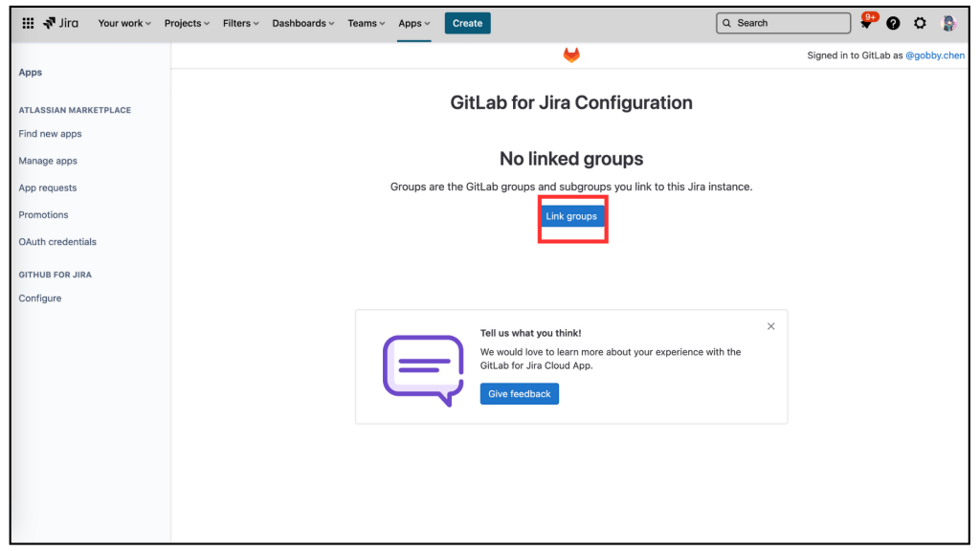Focus the Search input field
The height and width of the screenshot is (551, 980).
(x=783, y=23)
